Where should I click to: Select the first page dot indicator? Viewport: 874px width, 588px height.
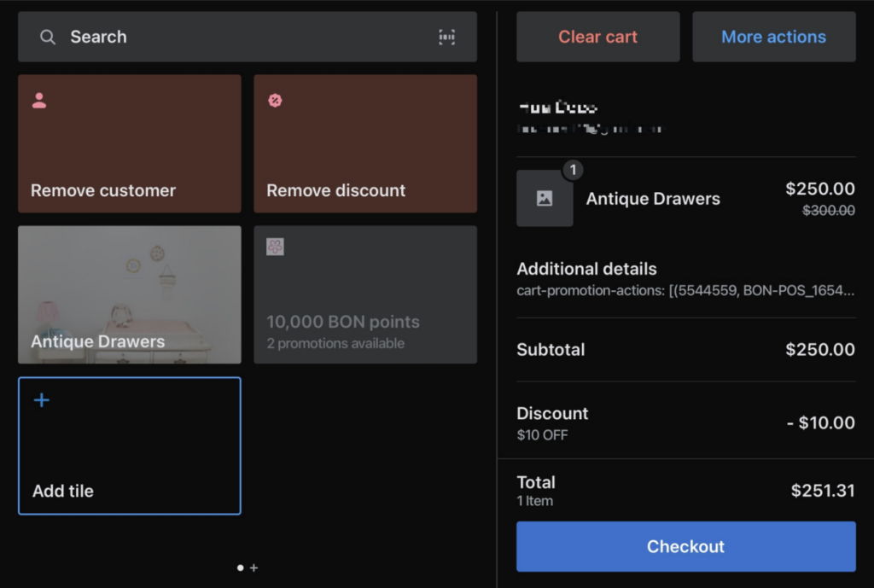pyautogui.click(x=240, y=568)
